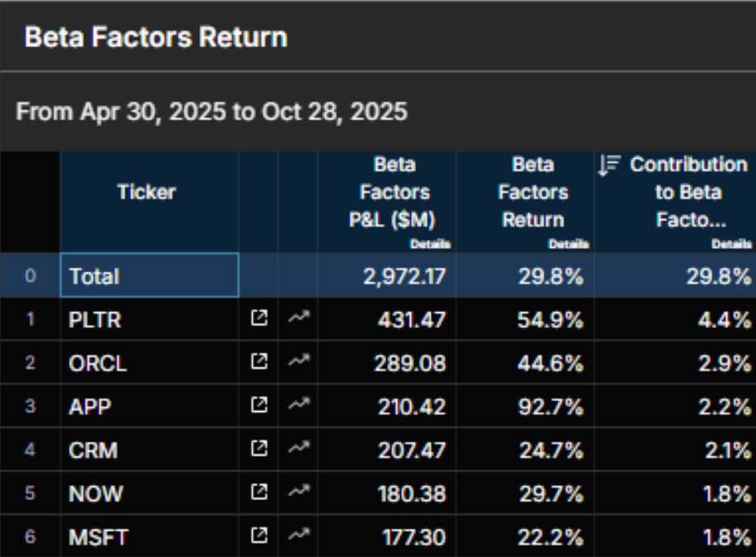This screenshot has height=557, width=756.
Task: Select row number 4 header
Action: point(30,450)
